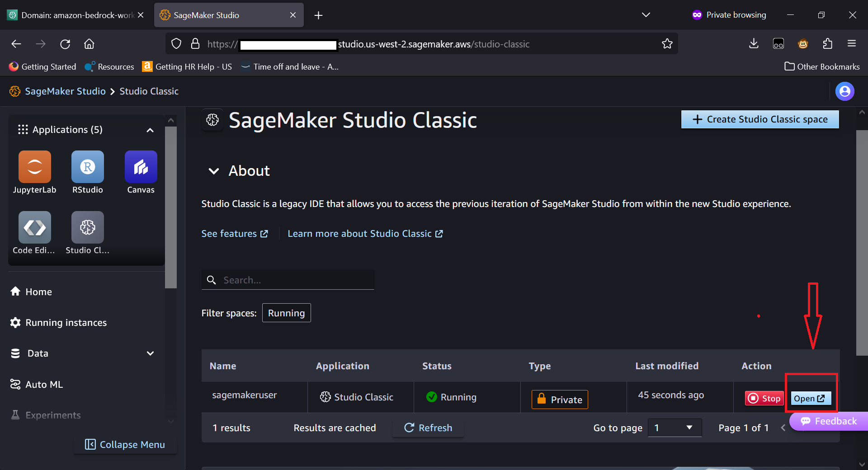This screenshot has height=470, width=868.
Task: Click the main page vertical scrollbar
Action: tap(862, 243)
